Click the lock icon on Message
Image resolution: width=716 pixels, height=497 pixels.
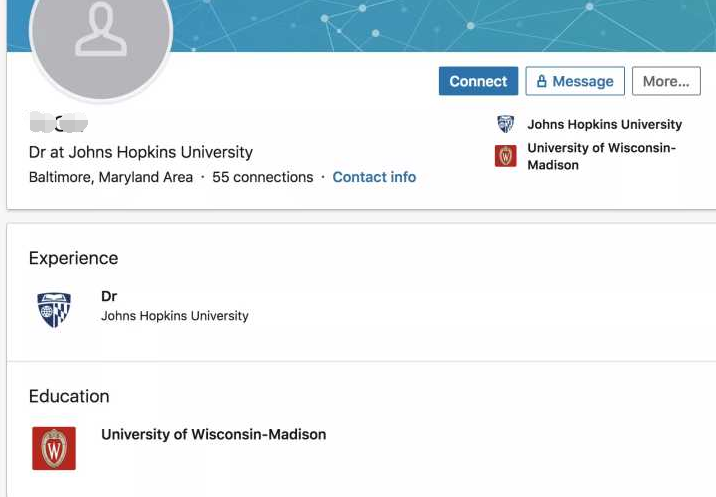pos(542,81)
